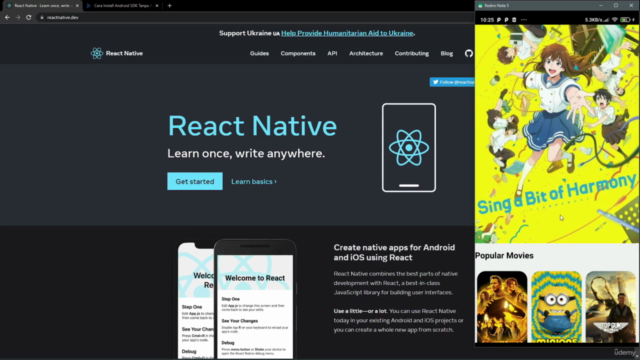Click the Get started button
The height and width of the screenshot is (360, 640).
[195, 181]
